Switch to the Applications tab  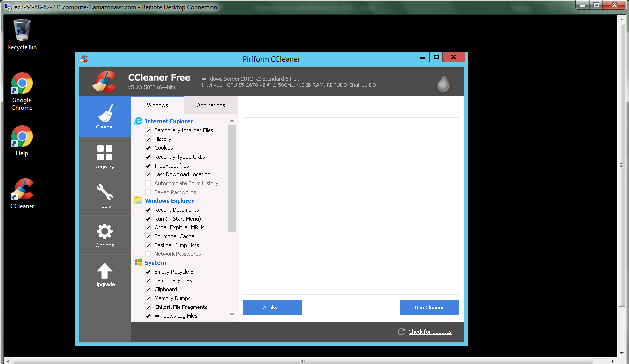coord(210,105)
